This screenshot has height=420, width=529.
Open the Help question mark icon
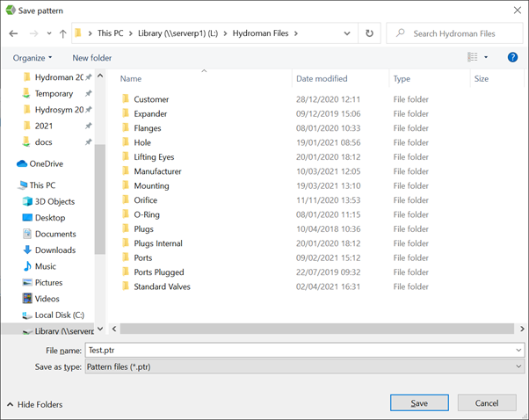point(512,57)
